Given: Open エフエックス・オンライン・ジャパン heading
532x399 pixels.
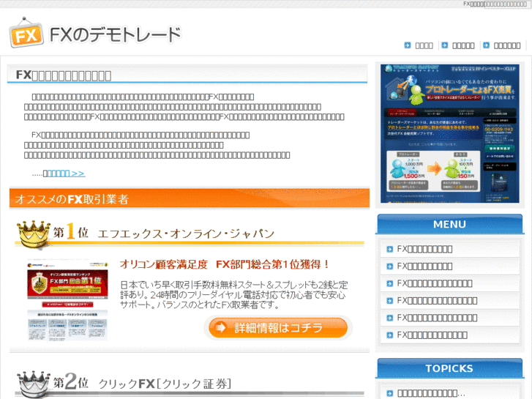Looking at the screenshot, I should (186, 234).
